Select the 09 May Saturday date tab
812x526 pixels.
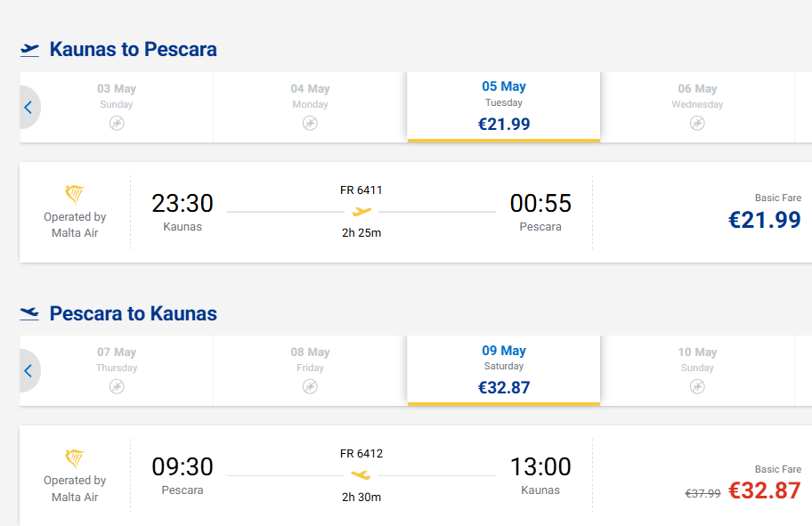tap(504, 369)
